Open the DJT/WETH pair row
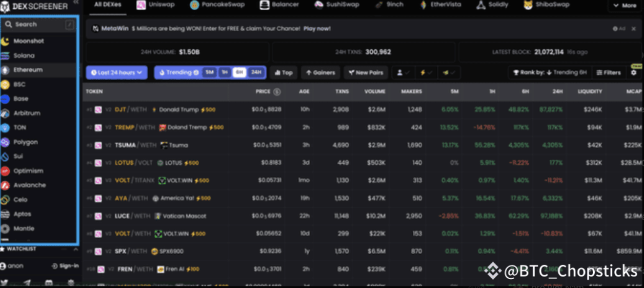The height and width of the screenshot is (288, 644). pyautogui.click(x=363, y=110)
